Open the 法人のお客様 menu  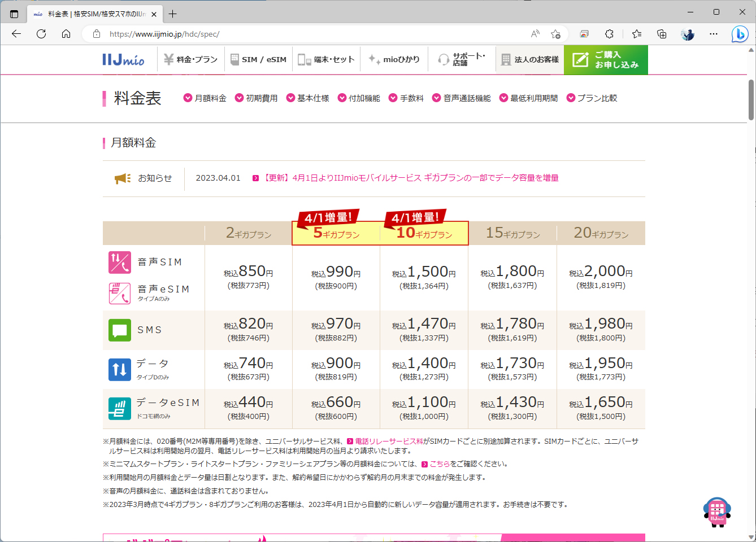530,59
